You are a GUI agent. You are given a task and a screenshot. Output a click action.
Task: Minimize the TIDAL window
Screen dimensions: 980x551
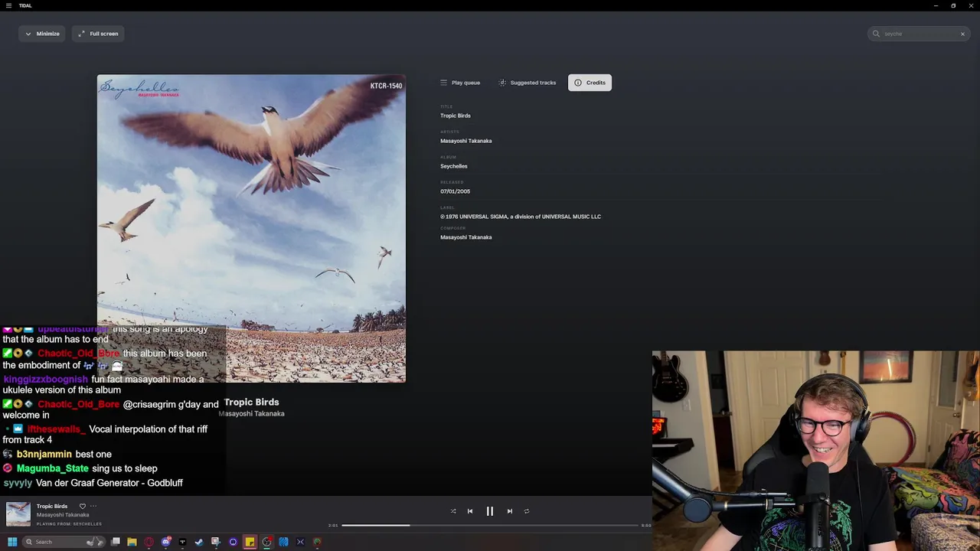tap(936, 5)
